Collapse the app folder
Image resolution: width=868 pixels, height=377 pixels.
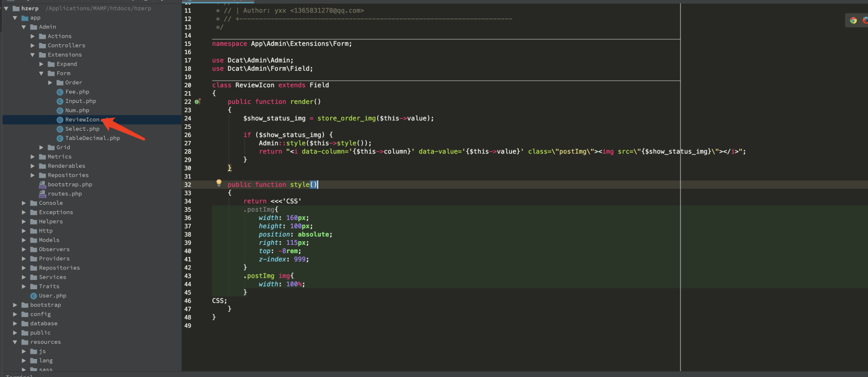click(x=15, y=18)
